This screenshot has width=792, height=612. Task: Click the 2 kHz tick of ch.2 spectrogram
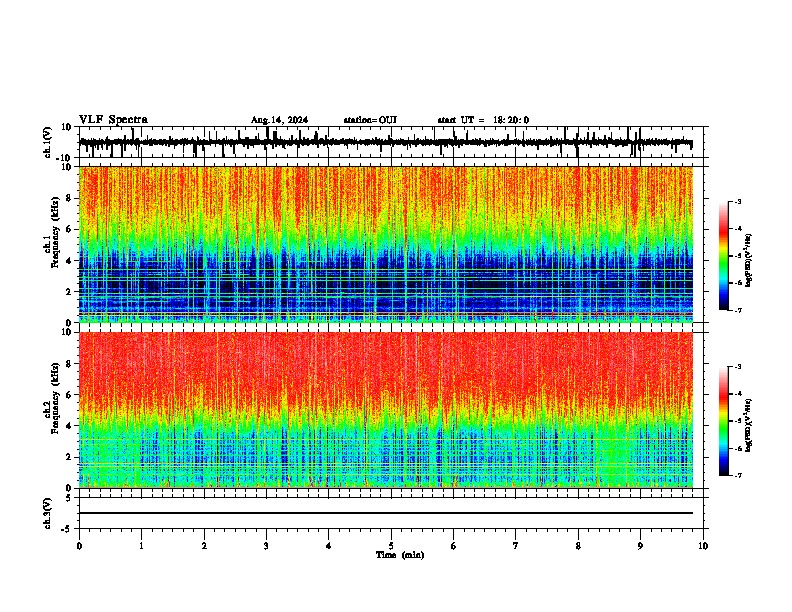click(69, 457)
